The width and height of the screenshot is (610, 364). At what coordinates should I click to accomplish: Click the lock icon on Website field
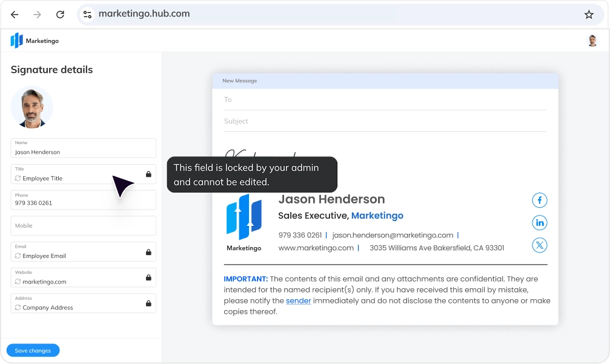(x=148, y=277)
